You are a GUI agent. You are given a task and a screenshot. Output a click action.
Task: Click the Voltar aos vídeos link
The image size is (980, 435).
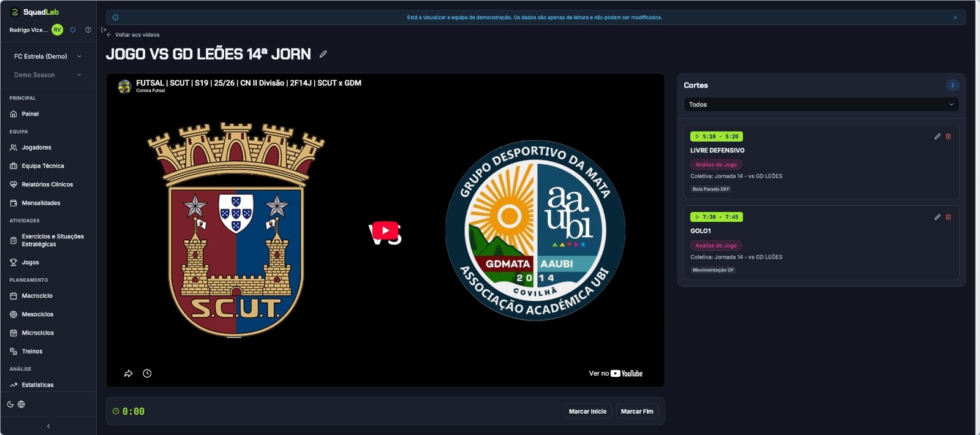[x=133, y=35]
